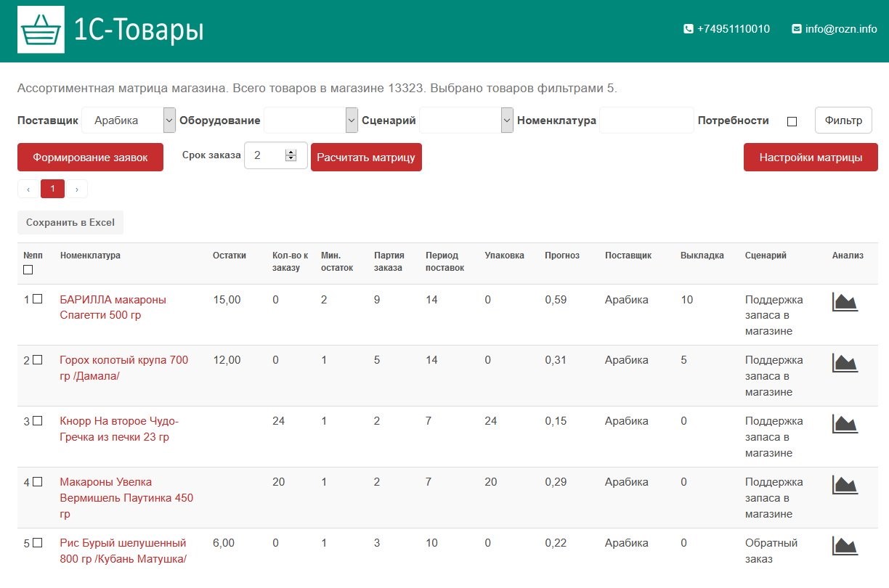This screenshot has width=889, height=588.
Task: Open the БАРИЛЛА макароны Спагетти 500 гр link
Action: 113,307
